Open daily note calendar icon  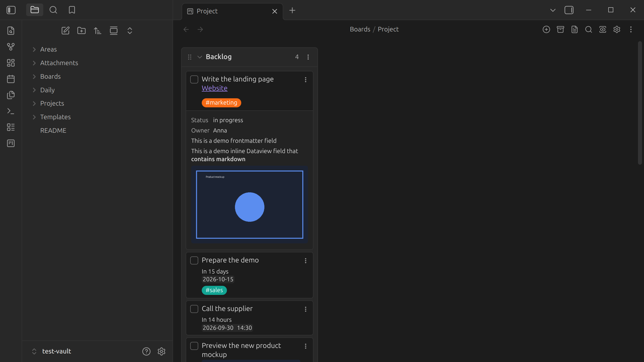click(x=11, y=79)
